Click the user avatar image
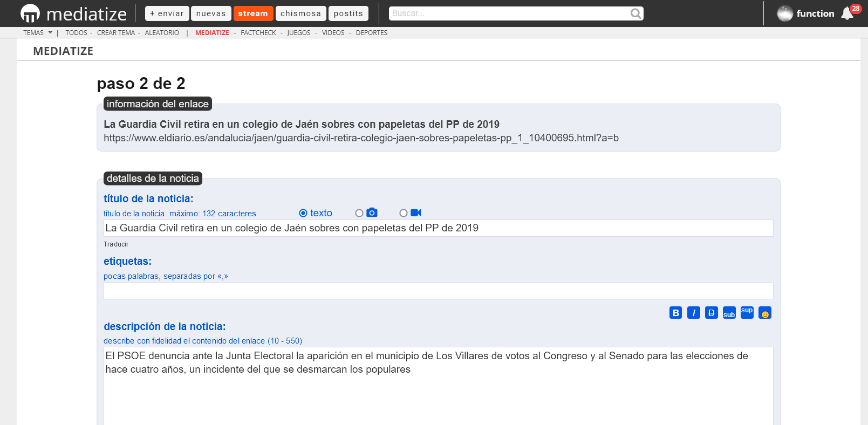Viewport: 868px width, 425px height. pyautogui.click(x=785, y=13)
